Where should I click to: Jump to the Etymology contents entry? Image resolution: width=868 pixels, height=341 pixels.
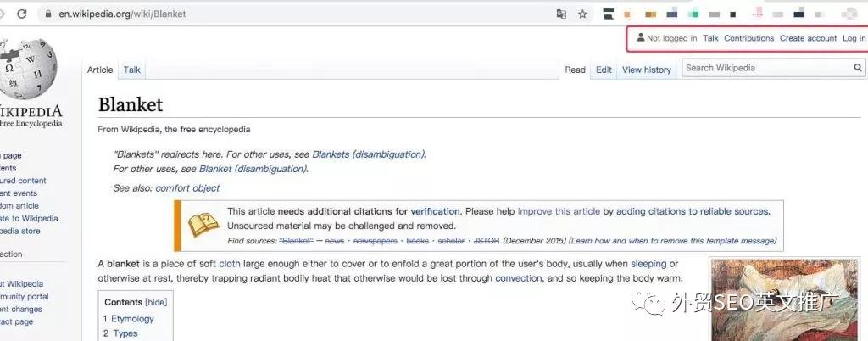pos(132,319)
